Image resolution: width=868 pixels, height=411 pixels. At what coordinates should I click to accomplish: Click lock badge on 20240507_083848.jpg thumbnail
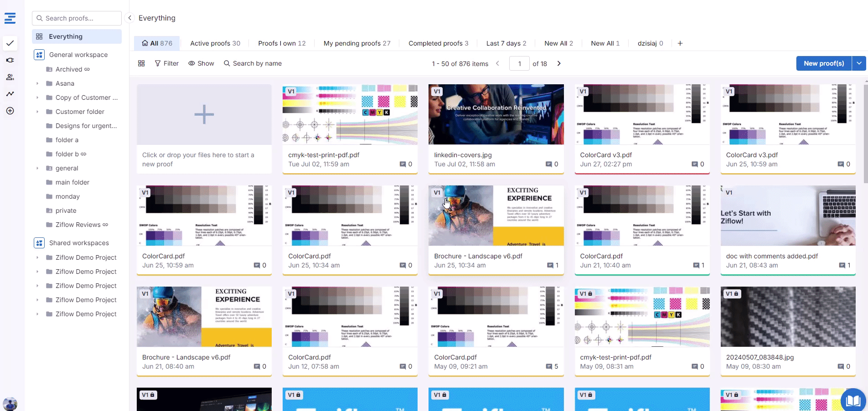pyautogui.click(x=736, y=294)
